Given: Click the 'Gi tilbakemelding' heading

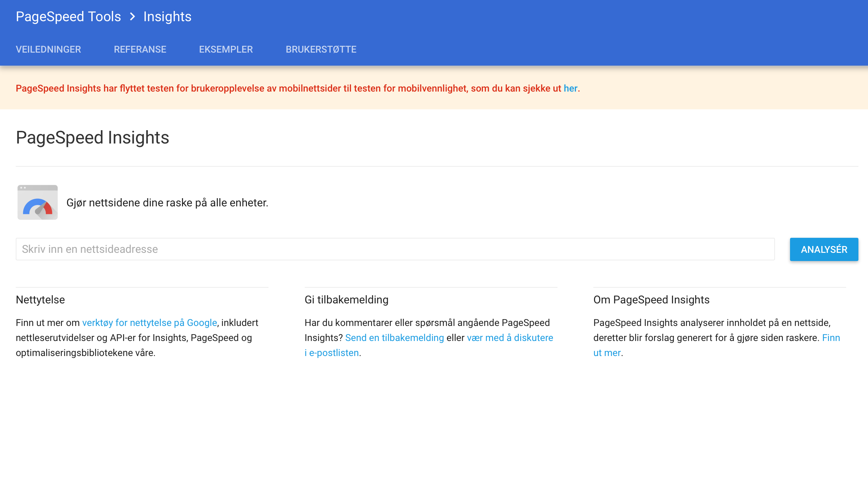Looking at the screenshot, I should [346, 300].
